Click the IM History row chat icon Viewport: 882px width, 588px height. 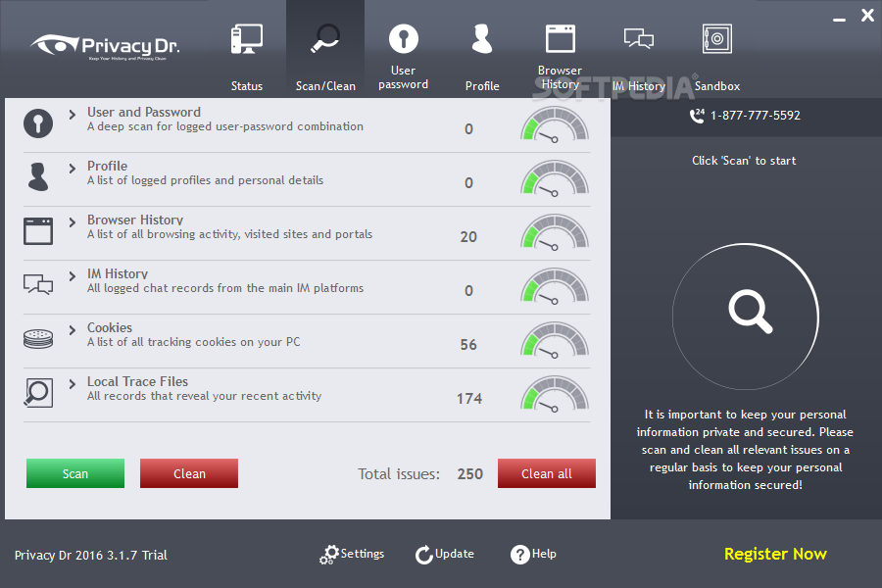click(x=38, y=284)
